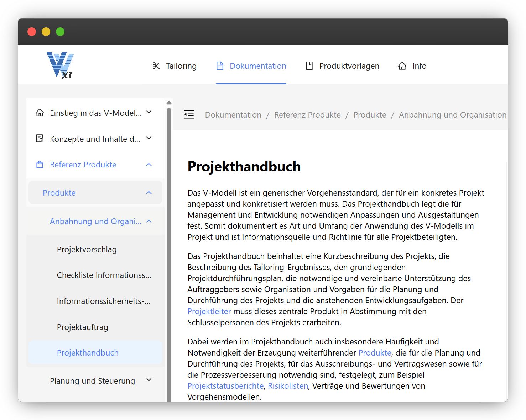
Task: Click the Referenz Produkte bag icon
Action: (40, 165)
